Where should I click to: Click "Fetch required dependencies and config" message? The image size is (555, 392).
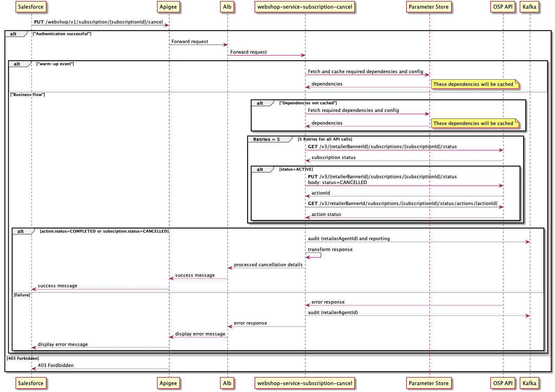coord(353,110)
